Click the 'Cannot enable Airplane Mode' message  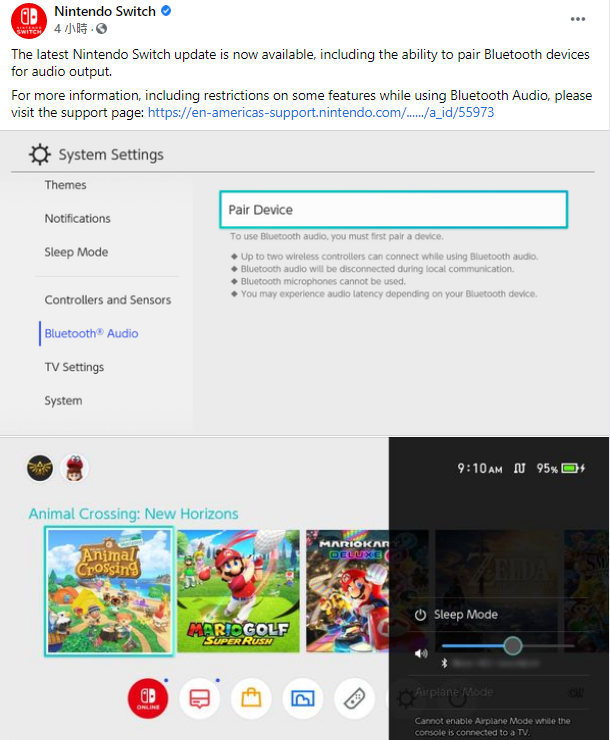point(493,727)
